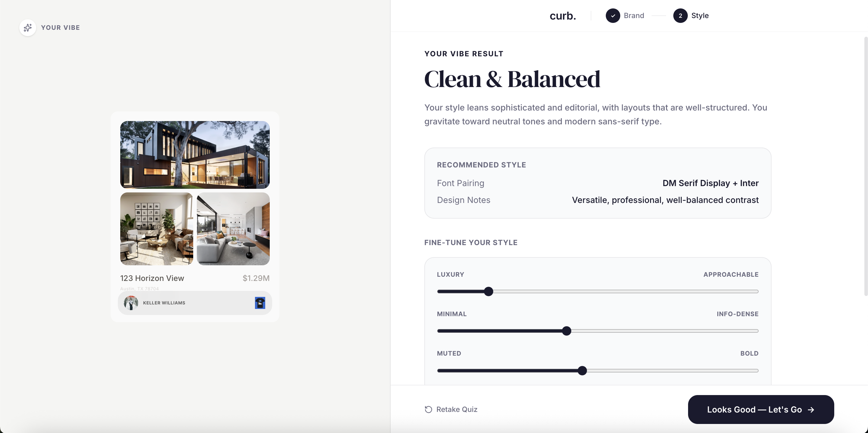The width and height of the screenshot is (868, 433).
Task: Click the blue brokerage logo badge
Action: click(x=260, y=303)
